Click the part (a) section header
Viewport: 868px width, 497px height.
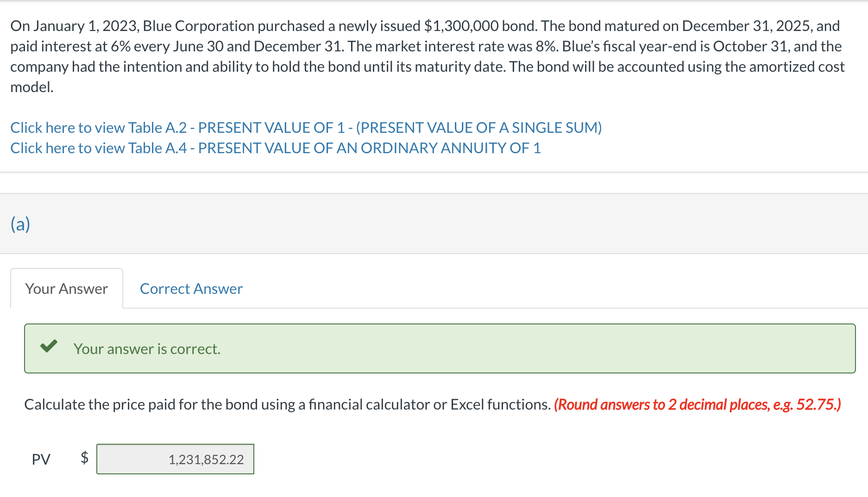(20, 224)
